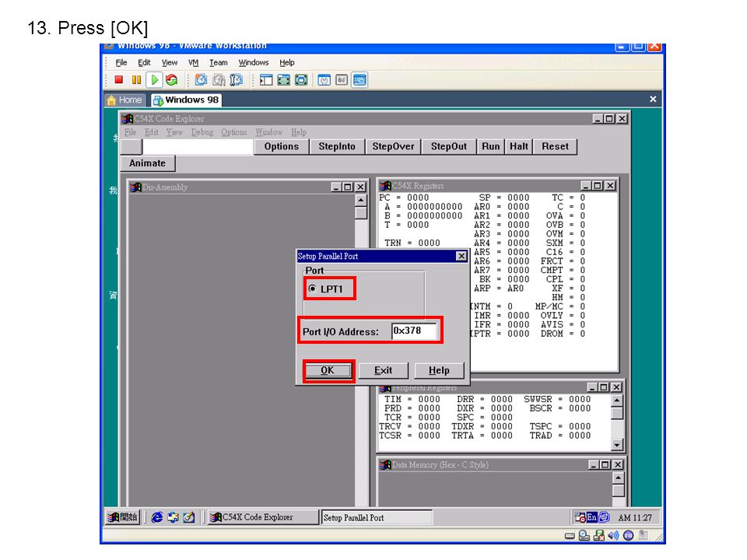Image resolution: width=747 pixels, height=560 pixels.
Task: Click the Reset VM circular arrow icon
Action: tap(171, 80)
